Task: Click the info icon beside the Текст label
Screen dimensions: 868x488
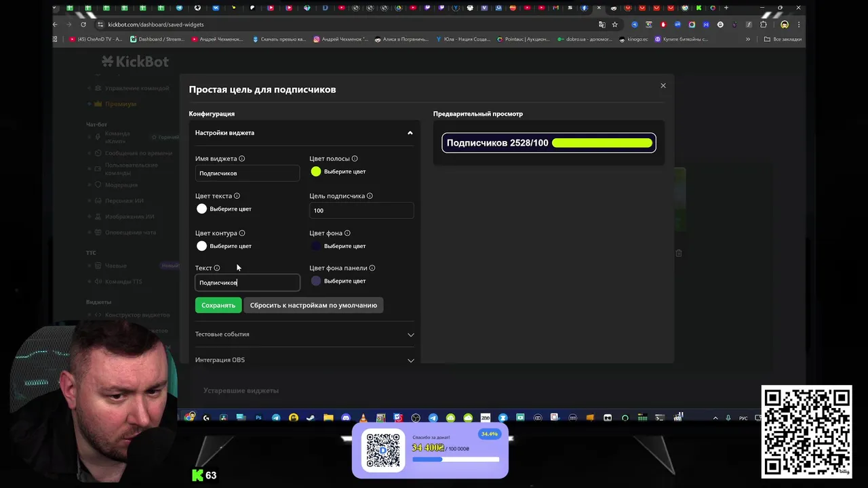Action: click(x=217, y=268)
